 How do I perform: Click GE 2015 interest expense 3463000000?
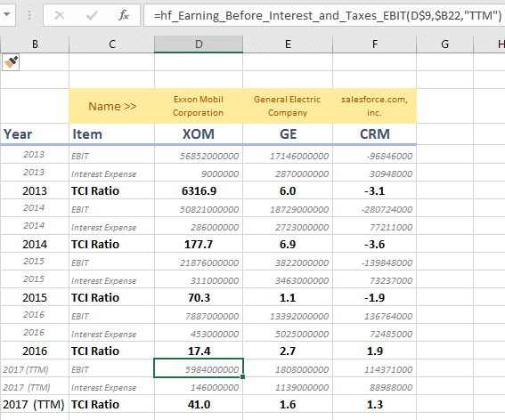pyautogui.click(x=288, y=280)
